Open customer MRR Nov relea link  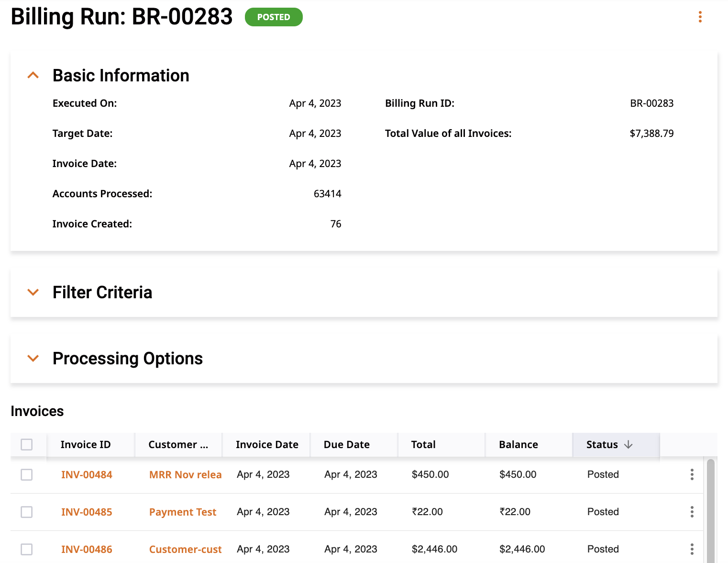[x=185, y=474]
